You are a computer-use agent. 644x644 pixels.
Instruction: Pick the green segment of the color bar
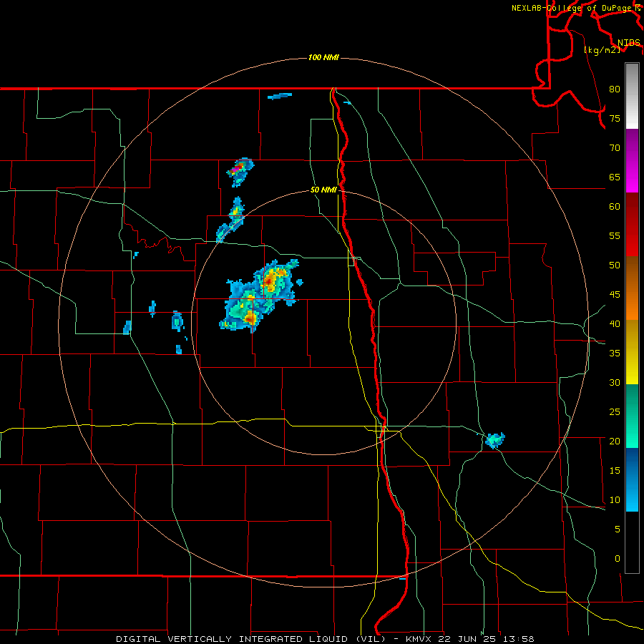pyautogui.click(x=632, y=416)
